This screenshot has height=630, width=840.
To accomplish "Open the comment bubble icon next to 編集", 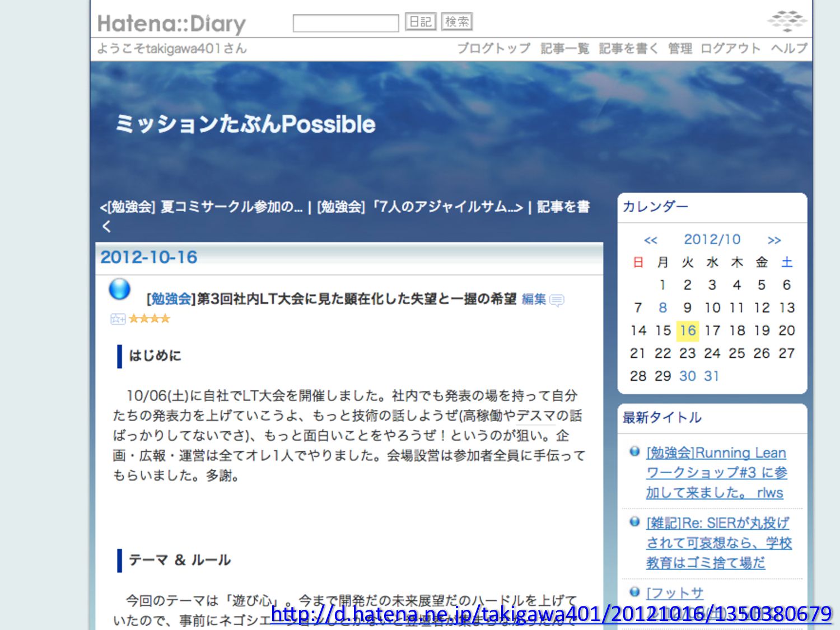I will pos(557,300).
